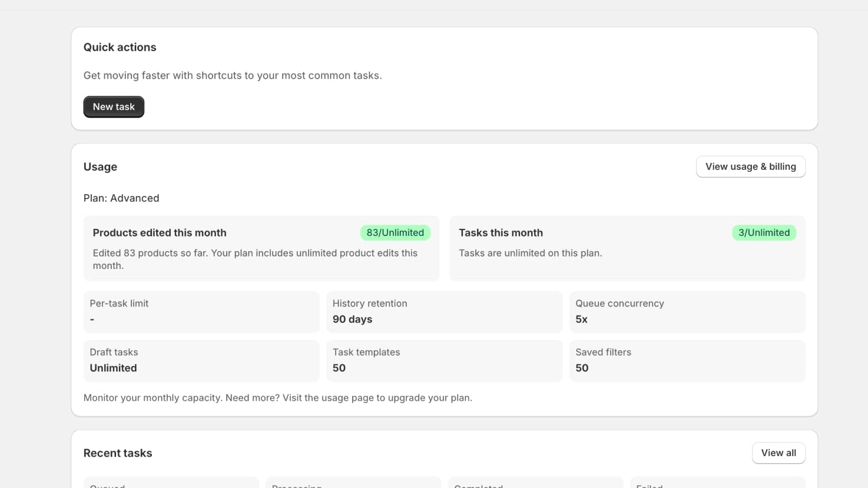This screenshot has width=868, height=488.
Task: Open the Queued tasks column
Action: [170, 484]
